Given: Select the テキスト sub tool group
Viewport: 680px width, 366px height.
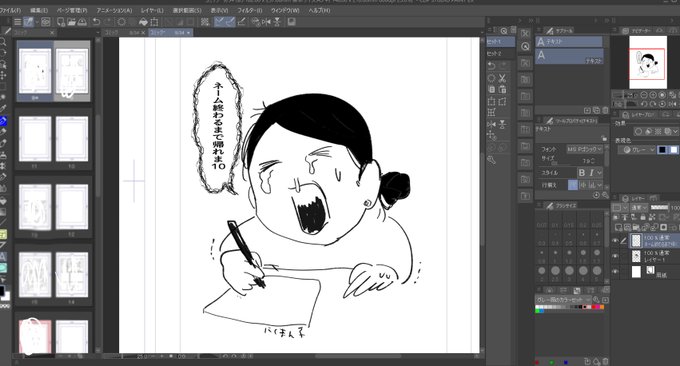Looking at the screenshot, I should (x=569, y=42).
